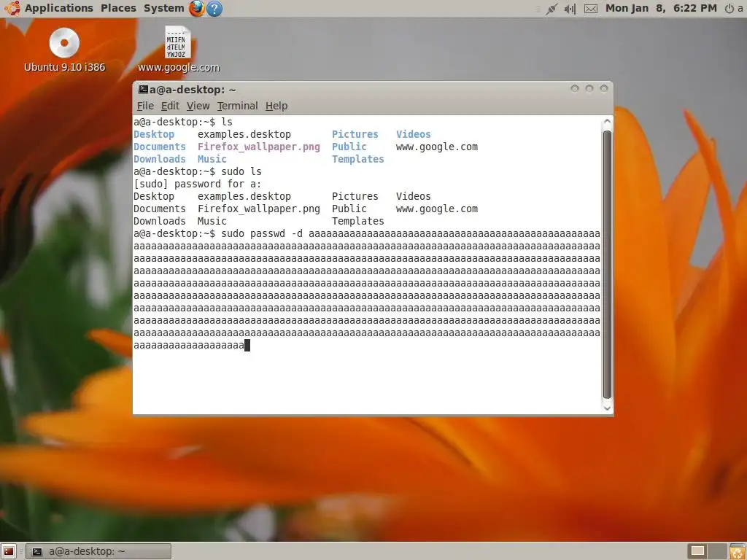Select the Ubuntu 9.10 i386 disc icon

tap(64, 43)
